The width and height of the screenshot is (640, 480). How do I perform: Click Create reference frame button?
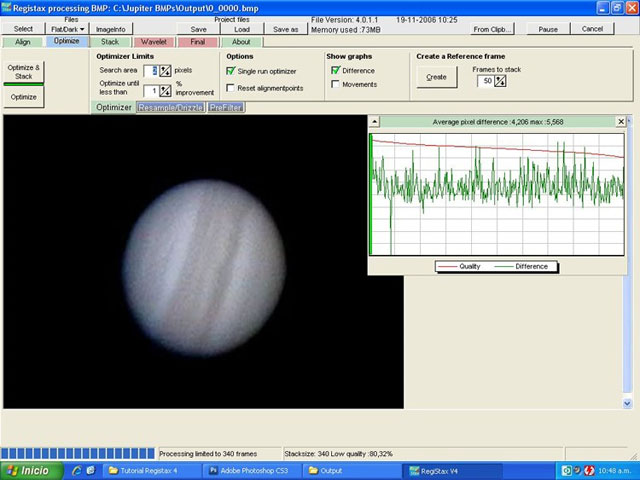(x=436, y=77)
